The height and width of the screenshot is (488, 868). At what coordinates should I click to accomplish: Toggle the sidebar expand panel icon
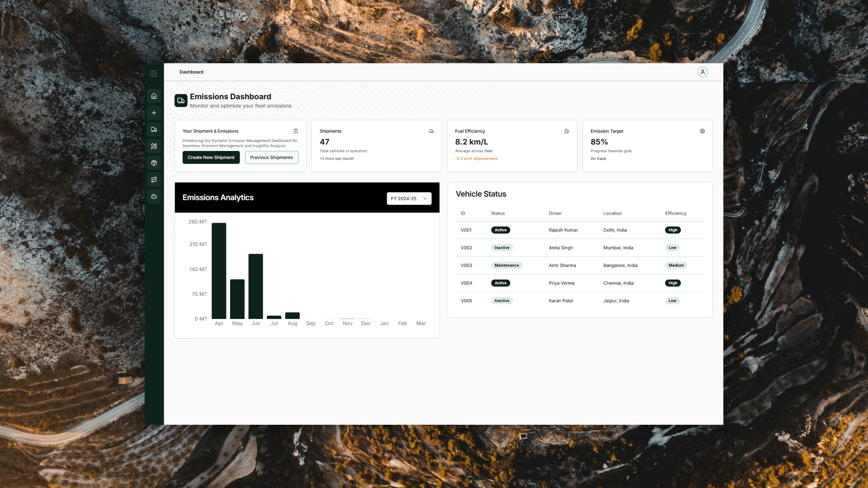(x=154, y=74)
